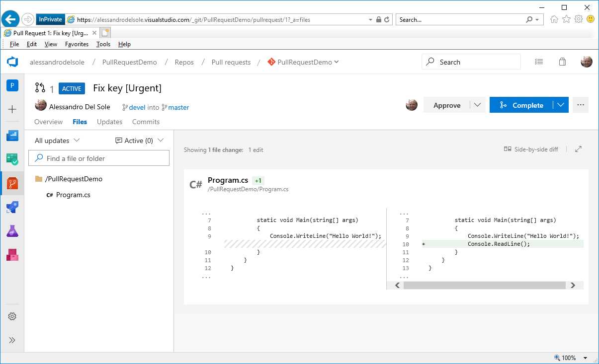Open project settings gear at sidebar bottom
Screen dimensions: 599x364
12,316
